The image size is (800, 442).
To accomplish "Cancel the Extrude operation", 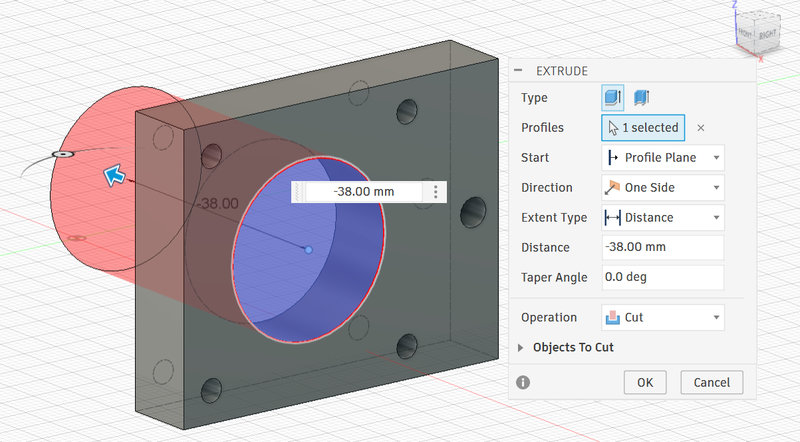I will (x=712, y=382).
